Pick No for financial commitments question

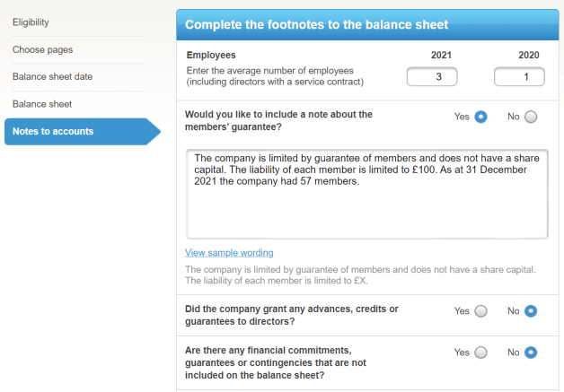531,353
